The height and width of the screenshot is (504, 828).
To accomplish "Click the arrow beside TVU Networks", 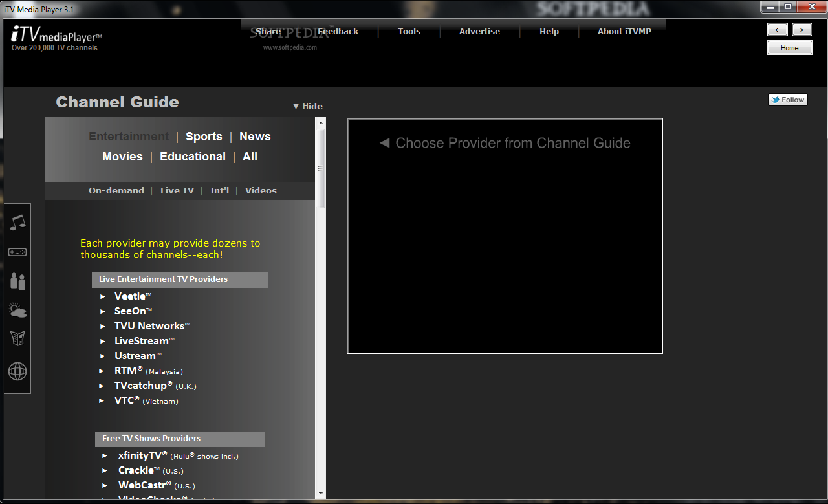I will point(102,326).
